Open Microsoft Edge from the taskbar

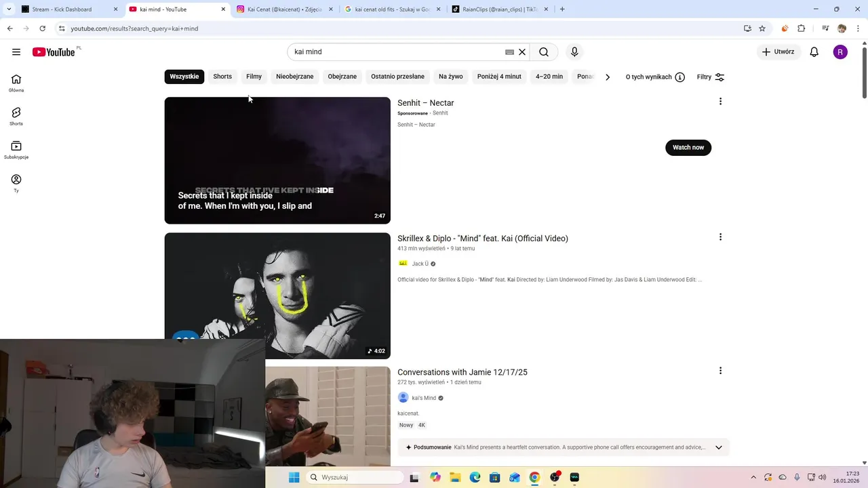pos(475,477)
